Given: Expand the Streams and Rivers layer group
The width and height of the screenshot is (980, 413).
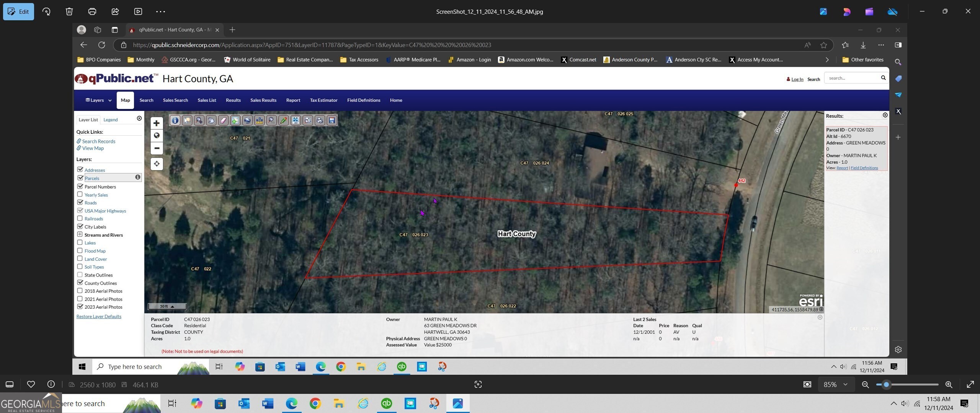Looking at the screenshot, I should click(80, 234).
